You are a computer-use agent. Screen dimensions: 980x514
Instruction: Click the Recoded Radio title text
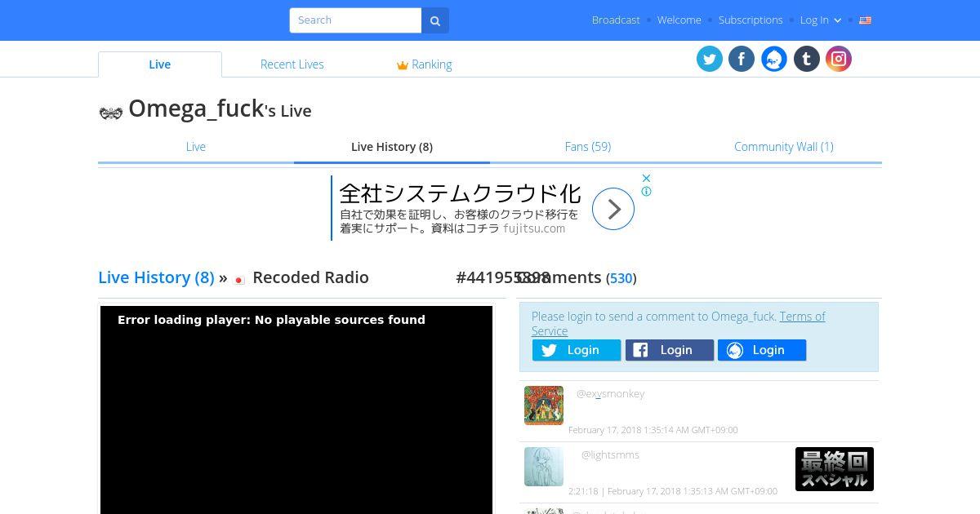(310, 277)
